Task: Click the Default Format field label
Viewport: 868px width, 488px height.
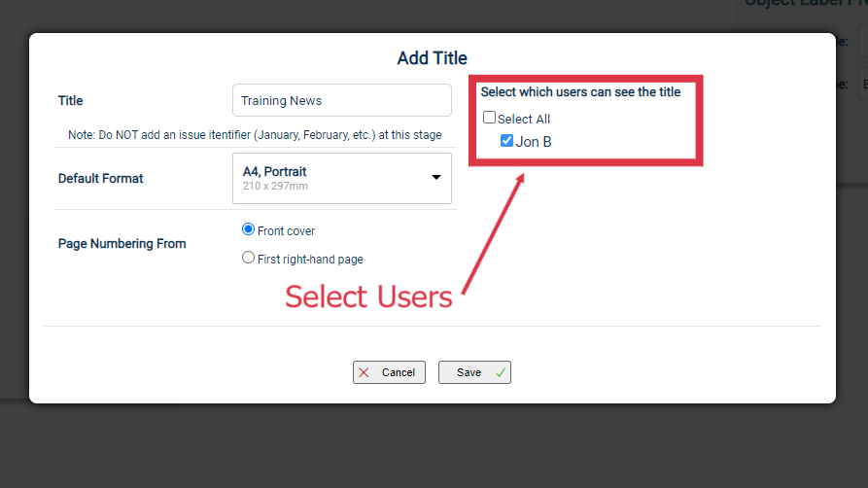Action: [x=101, y=178]
